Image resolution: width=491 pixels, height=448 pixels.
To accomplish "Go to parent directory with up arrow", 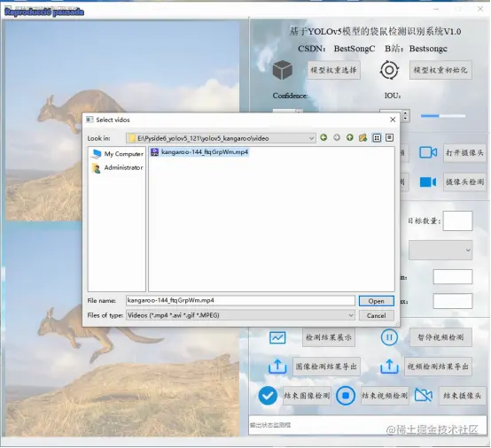I will click(x=350, y=137).
